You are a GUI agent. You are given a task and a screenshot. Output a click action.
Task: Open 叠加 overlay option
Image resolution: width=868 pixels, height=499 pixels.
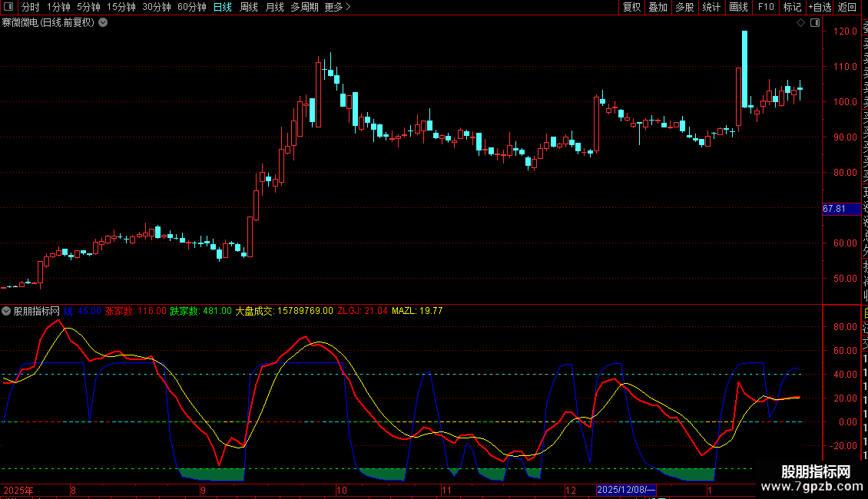(x=658, y=8)
